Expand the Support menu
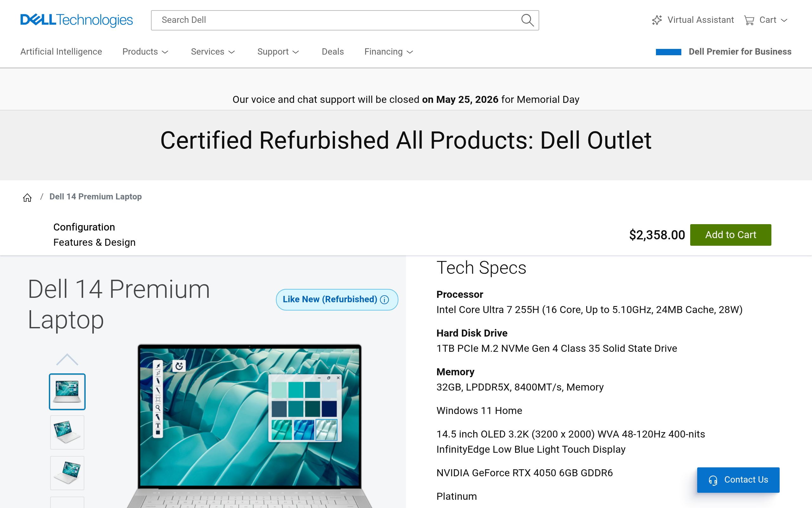Screen dimensions: 812x508 (278, 52)
